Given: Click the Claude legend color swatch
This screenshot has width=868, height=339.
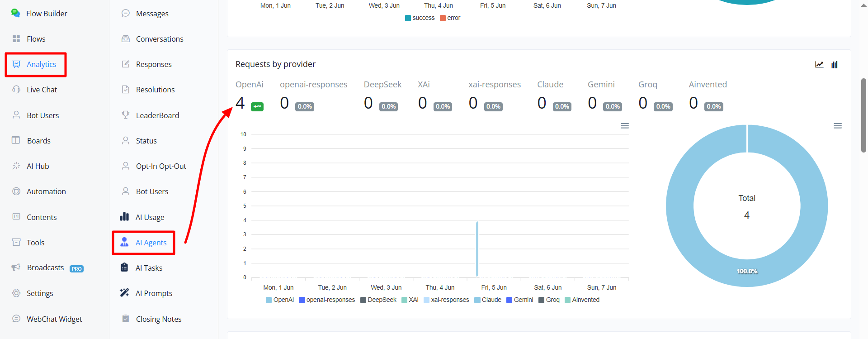Looking at the screenshot, I should [x=477, y=300].
